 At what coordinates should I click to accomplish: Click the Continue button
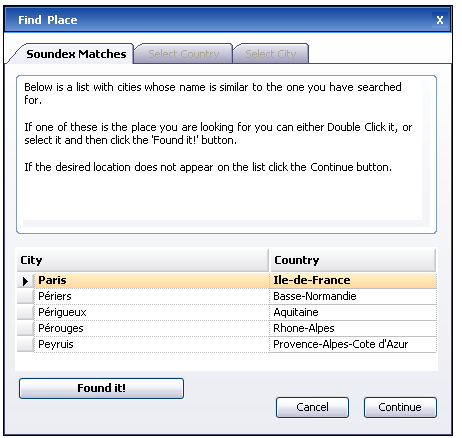pyautogui.click(x=400, y=407)
